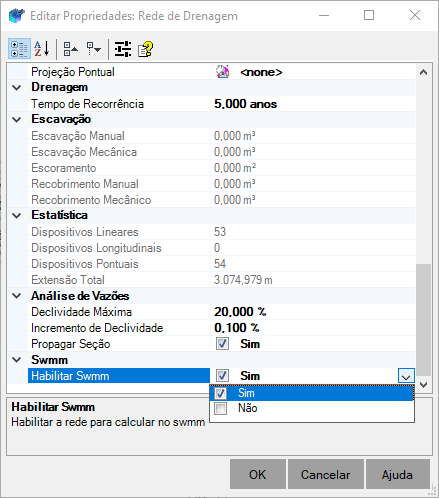Toggle the Habilitar Swmm value checkbox

tap(222, 376)
